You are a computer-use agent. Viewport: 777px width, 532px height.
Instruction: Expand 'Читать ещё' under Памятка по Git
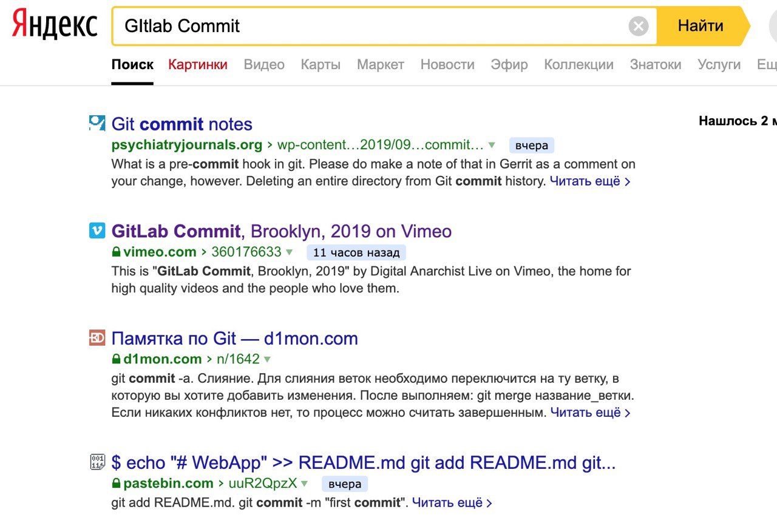pos(591,412)
